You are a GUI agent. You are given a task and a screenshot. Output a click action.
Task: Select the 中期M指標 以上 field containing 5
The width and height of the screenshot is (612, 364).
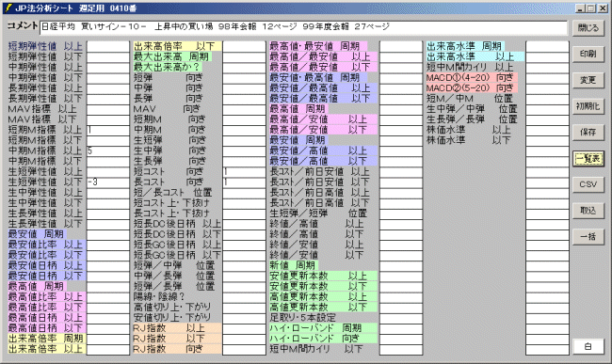(108, 150)
